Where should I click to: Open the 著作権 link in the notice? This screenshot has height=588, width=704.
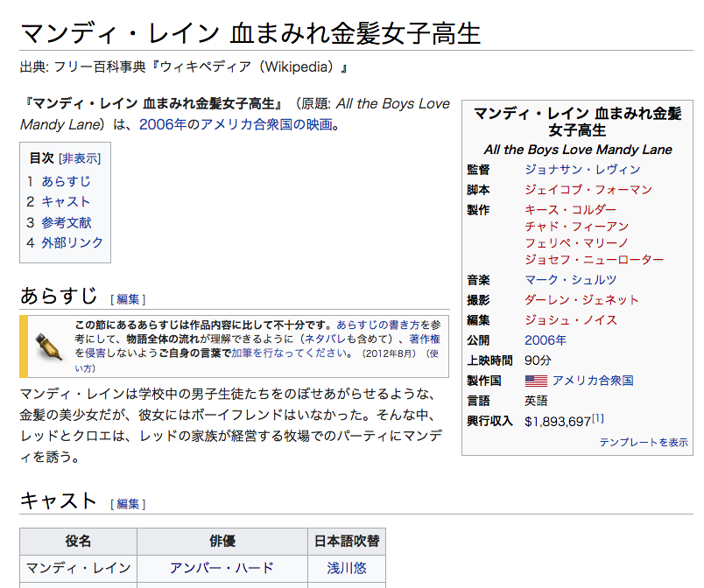pos(425,339)
